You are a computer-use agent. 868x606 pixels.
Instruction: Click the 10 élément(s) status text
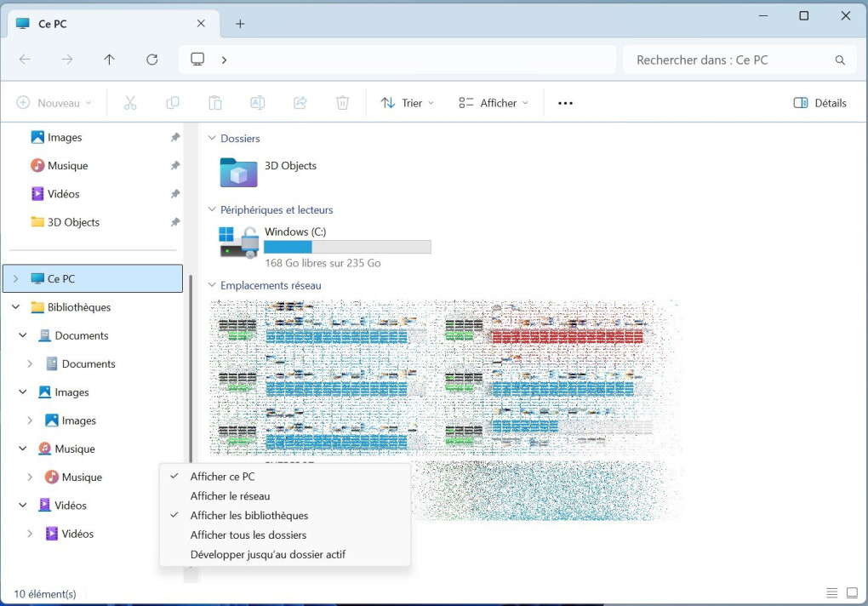(45, 594)
